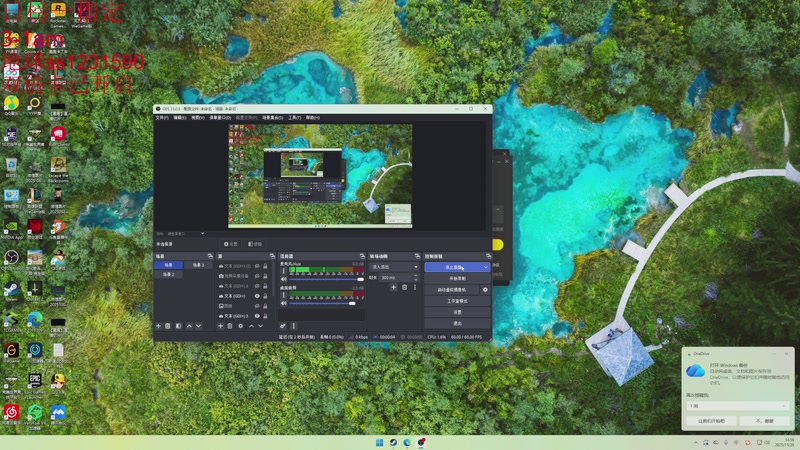This screenshot has height=450, width=800.
Task: Delete selected source with the trash icon
Action: [230, 326]
